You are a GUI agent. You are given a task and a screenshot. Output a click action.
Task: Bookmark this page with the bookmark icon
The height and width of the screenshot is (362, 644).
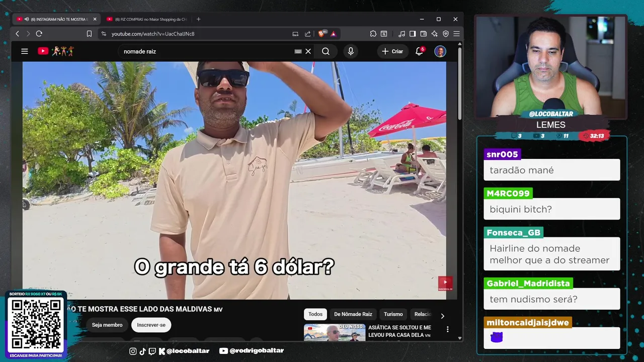89,34
